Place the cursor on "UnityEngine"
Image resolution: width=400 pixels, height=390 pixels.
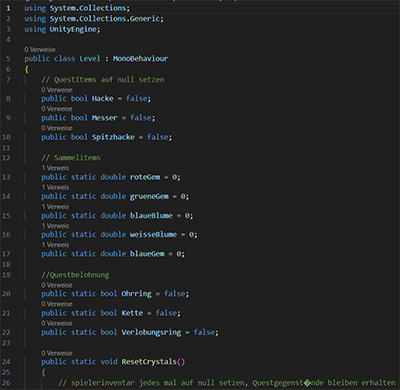(x=73, y=29)
